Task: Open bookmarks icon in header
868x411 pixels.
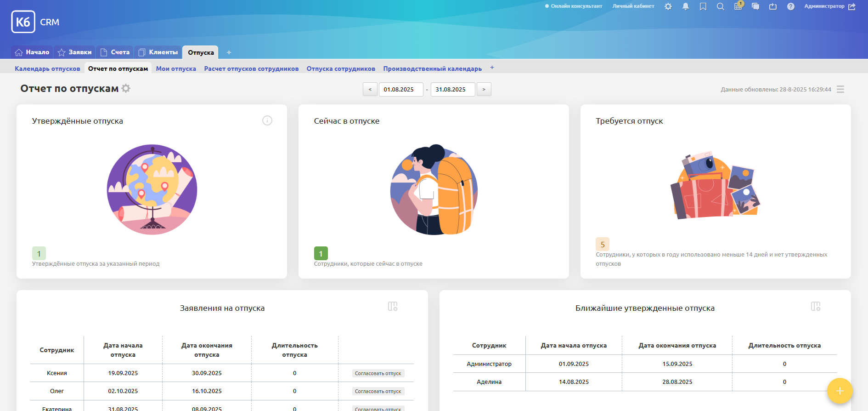Action: (703, 6)
